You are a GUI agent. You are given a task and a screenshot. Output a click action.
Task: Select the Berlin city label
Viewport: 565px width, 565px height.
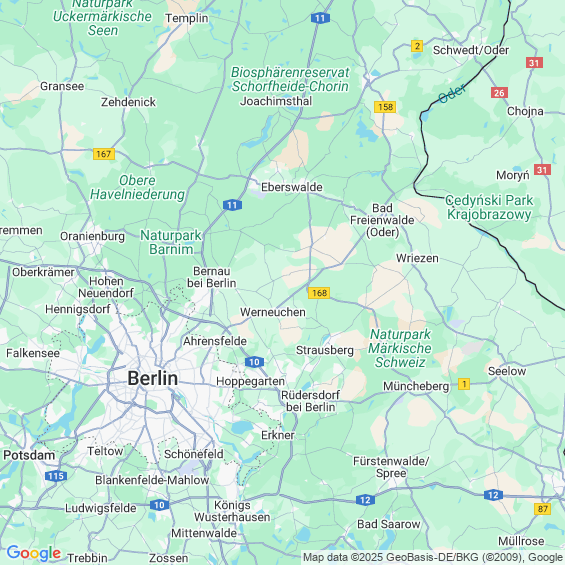(153, 378)
